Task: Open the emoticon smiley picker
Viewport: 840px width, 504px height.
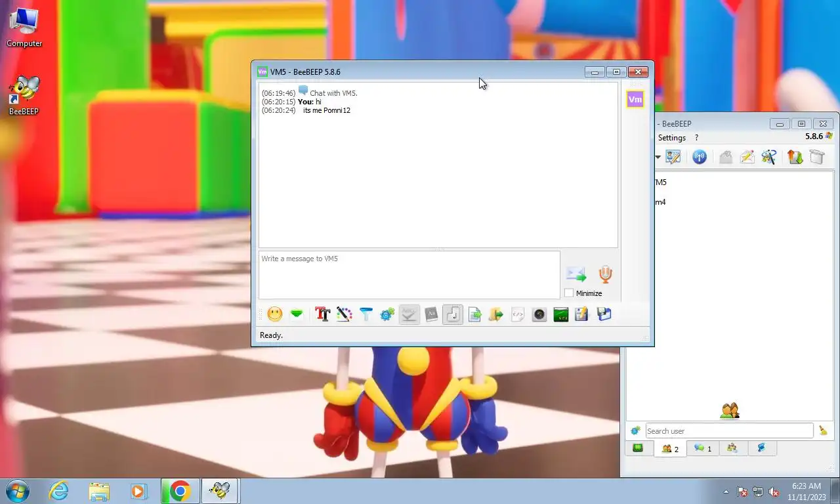Action: pyautogui.click(x=275, y=314)
